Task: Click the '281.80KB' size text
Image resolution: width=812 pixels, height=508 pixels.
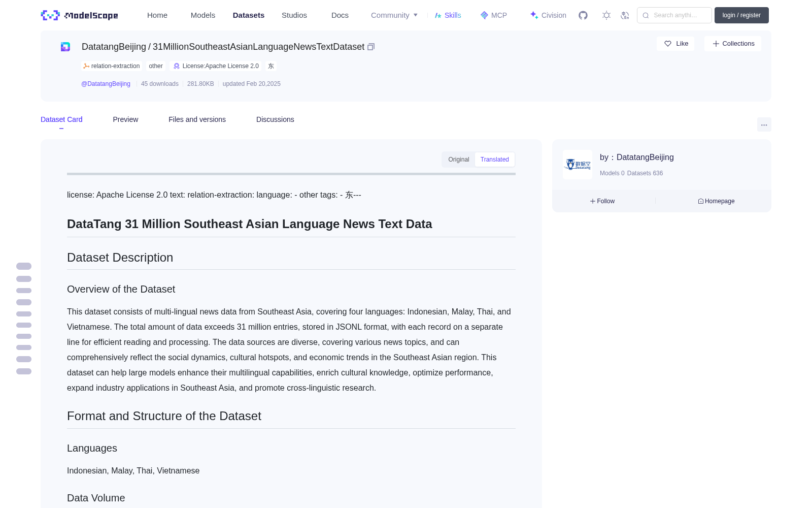Action: point(200,84)
